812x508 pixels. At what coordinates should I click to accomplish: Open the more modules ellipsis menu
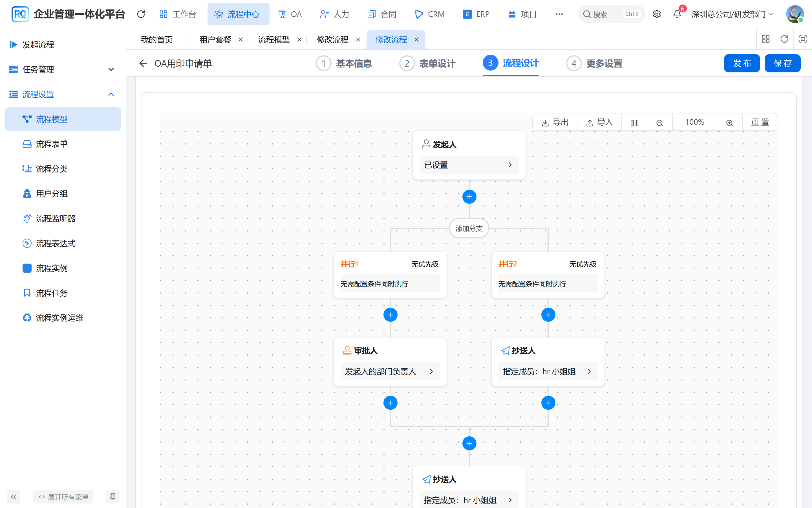(559, 14)
